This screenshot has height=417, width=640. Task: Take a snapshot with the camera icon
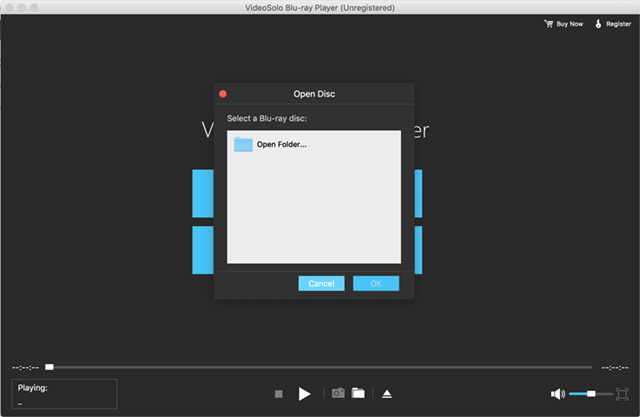click(338, 393)
